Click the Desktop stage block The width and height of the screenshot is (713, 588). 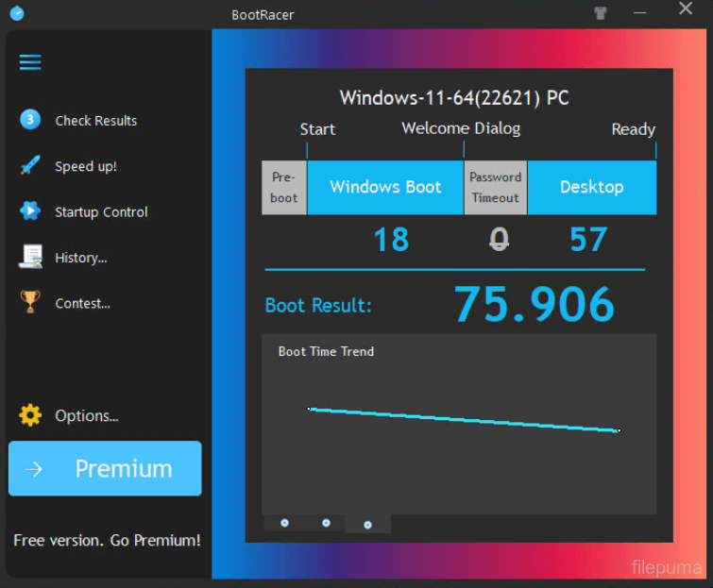(x=591, y=187)
